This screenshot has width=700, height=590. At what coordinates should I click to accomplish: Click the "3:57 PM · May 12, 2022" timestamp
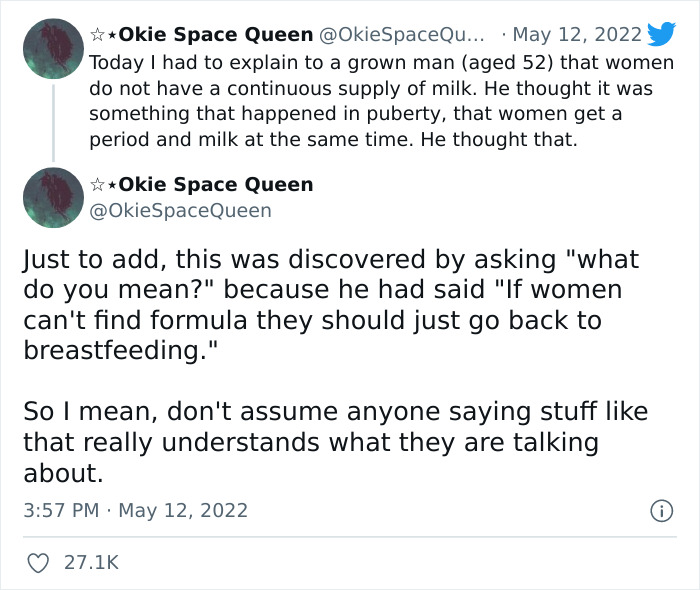point(135,510)
